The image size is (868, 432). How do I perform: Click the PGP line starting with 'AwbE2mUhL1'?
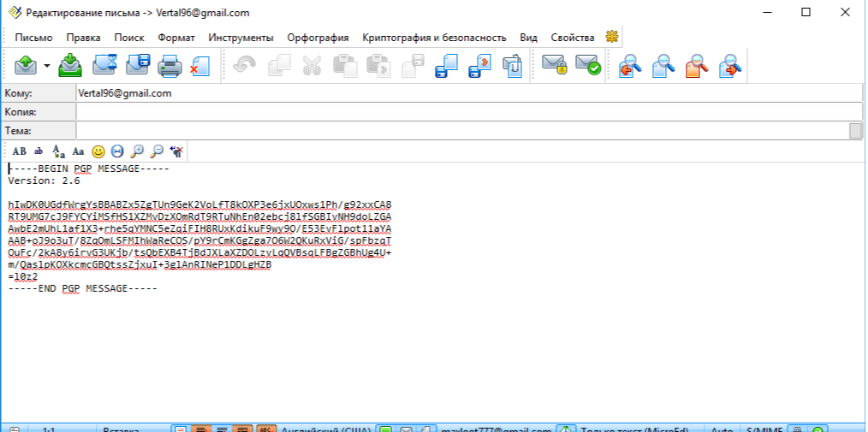coord(199,229)
